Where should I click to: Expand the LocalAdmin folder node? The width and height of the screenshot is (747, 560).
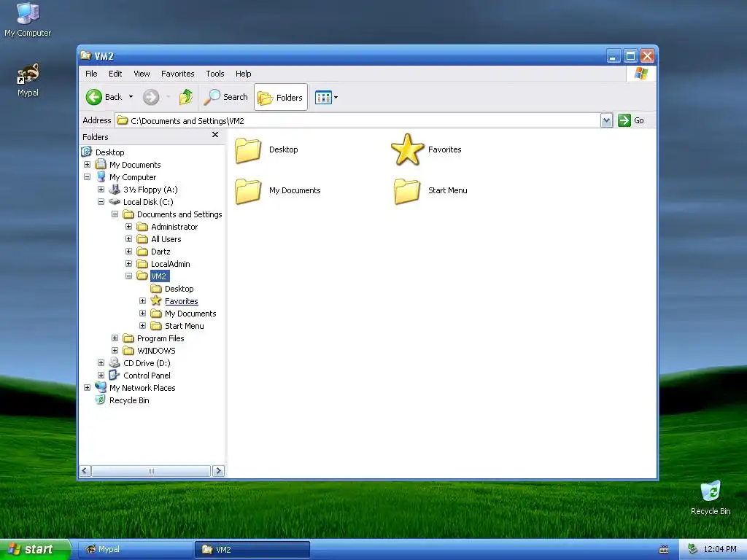(x=128, y=263)
